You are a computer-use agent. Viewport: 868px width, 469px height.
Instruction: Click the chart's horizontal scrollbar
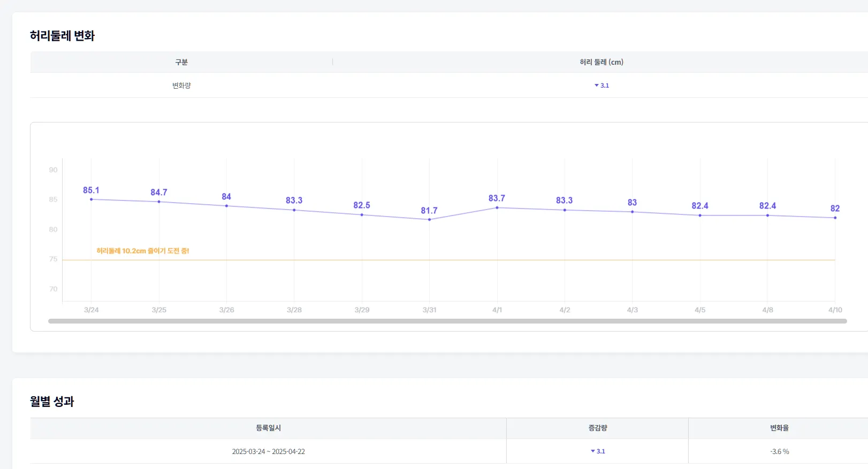tap(447, 321)
